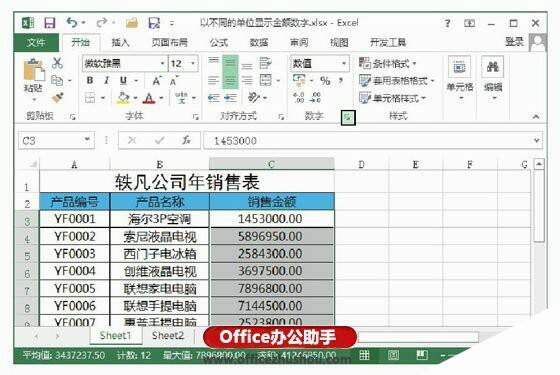Click the sign-in link
This screenshot has height=375, width=560.
pyautogui.click(x=514, y=42)
